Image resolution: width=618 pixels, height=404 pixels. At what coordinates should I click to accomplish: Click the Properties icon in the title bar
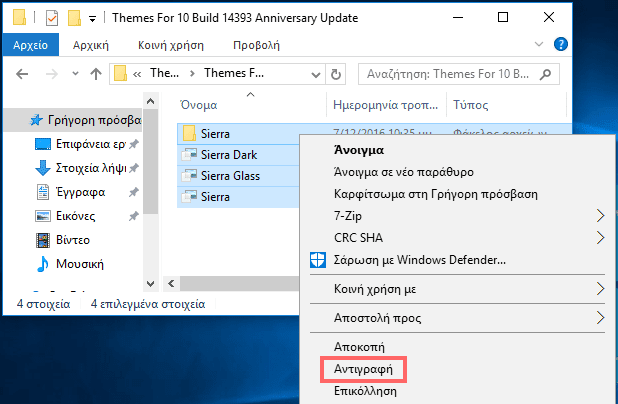pos(51,18)
